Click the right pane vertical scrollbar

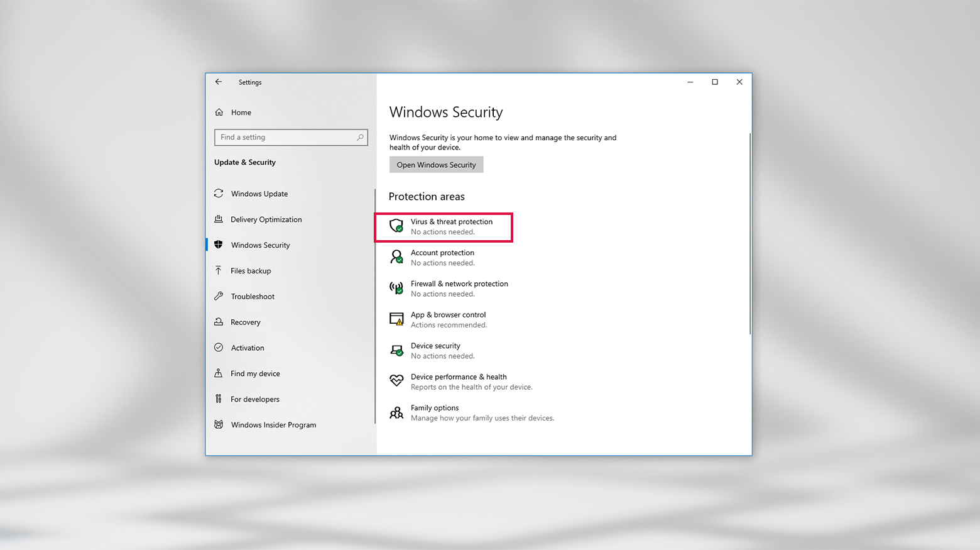point(749,234)
